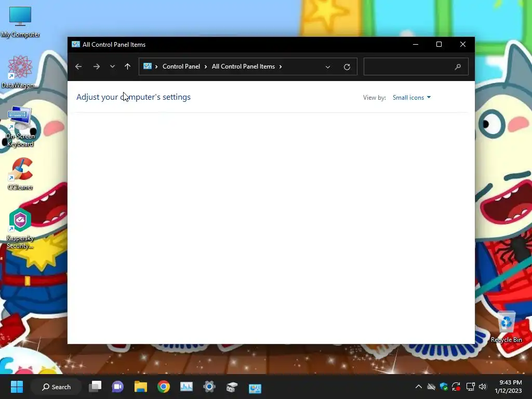Open Windows Security tray icon
Image resolution: width=532 pixels, height=399 pixels.
[444, 387]
